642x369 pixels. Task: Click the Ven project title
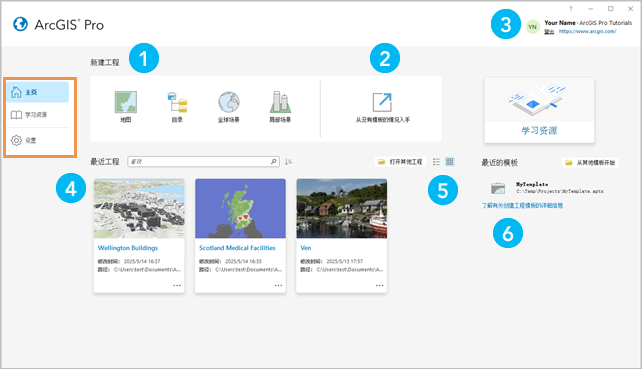306,248
